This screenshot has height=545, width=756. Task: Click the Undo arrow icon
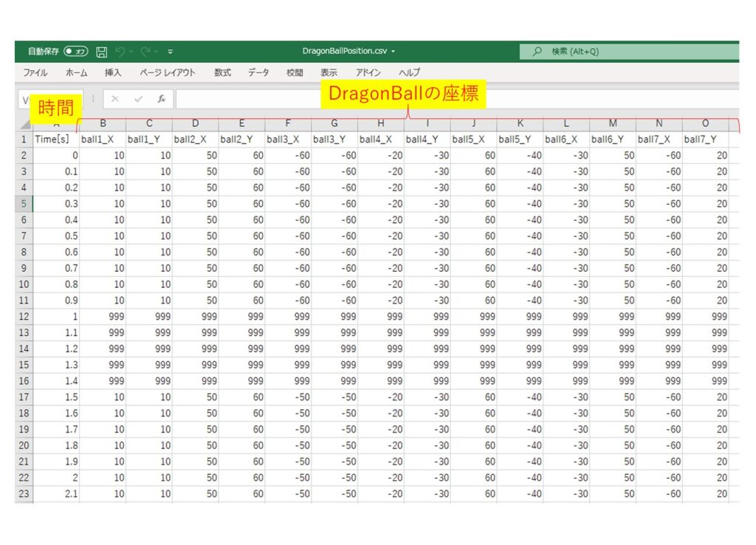(120, 52)
